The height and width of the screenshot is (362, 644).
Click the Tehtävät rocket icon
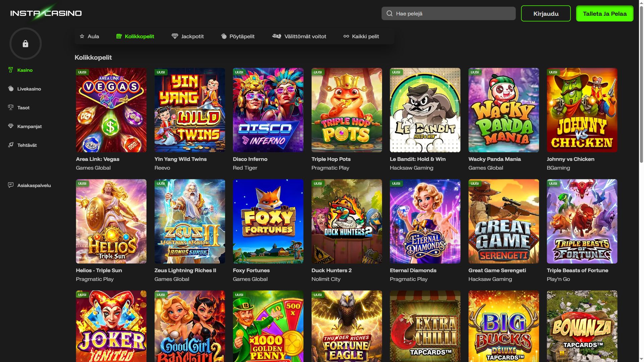click(x=11, y=145)
